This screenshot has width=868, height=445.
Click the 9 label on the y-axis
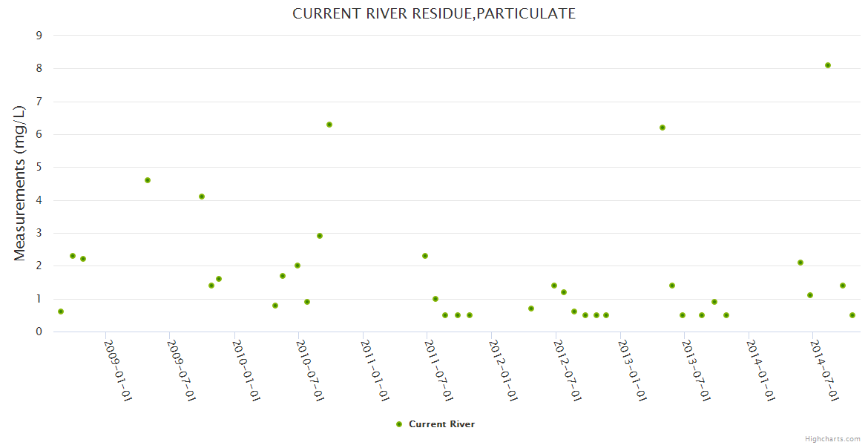[39, 36]
